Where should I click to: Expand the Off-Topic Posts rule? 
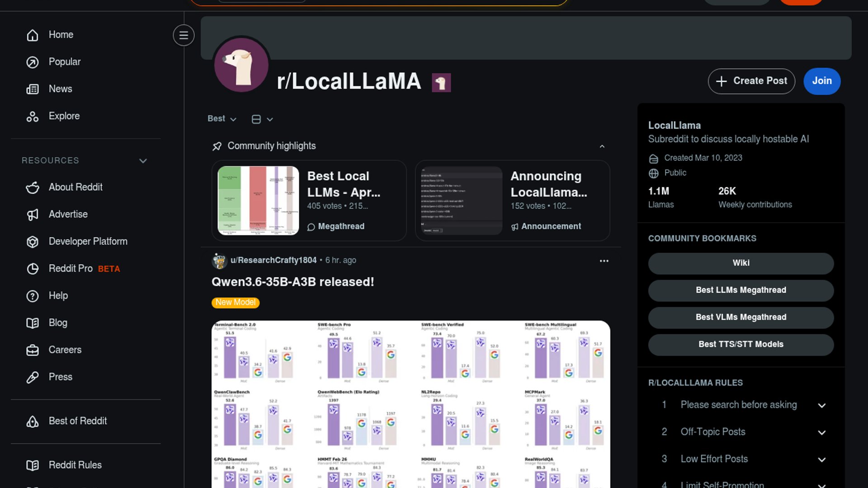[x=822, y=432]
